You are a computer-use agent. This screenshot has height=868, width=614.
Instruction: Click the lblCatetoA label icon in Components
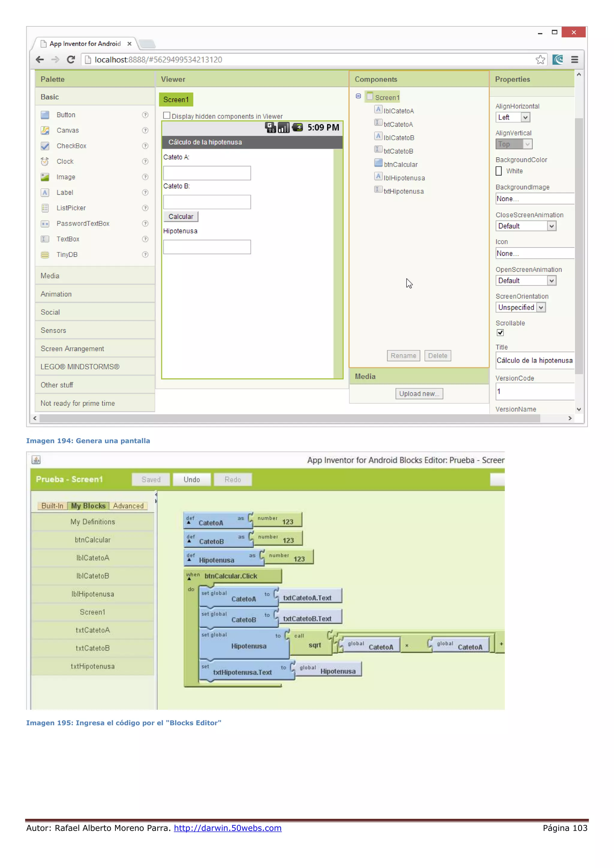click(x=378, y=110)
